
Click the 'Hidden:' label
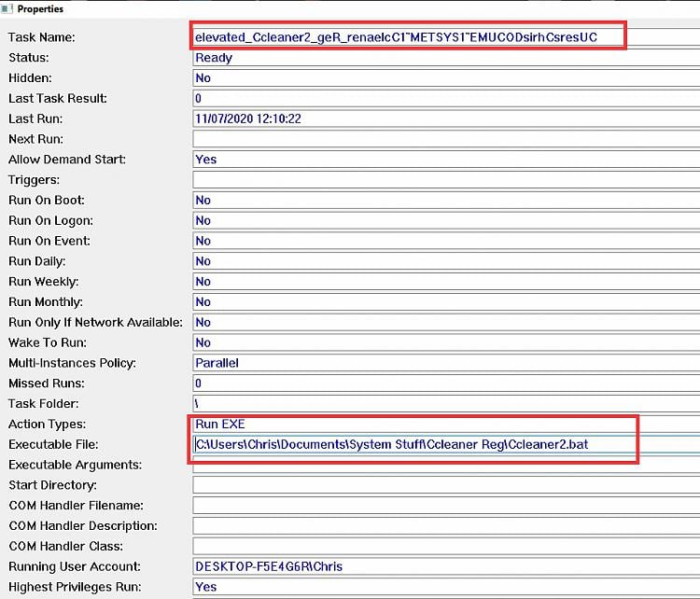[x=30, y=78]
